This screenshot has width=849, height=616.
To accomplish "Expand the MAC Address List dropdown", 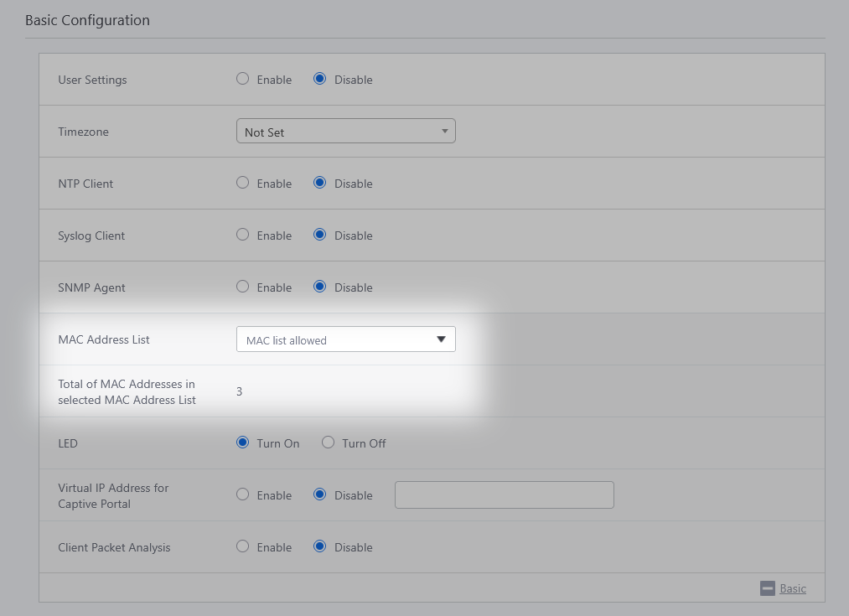I will coord(345,339).
